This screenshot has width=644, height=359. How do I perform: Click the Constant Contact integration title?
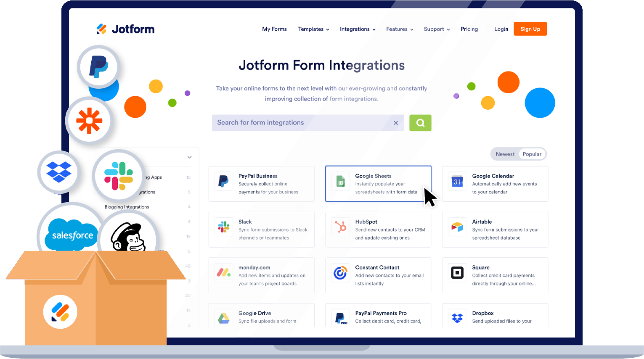[x=377, y=268]
